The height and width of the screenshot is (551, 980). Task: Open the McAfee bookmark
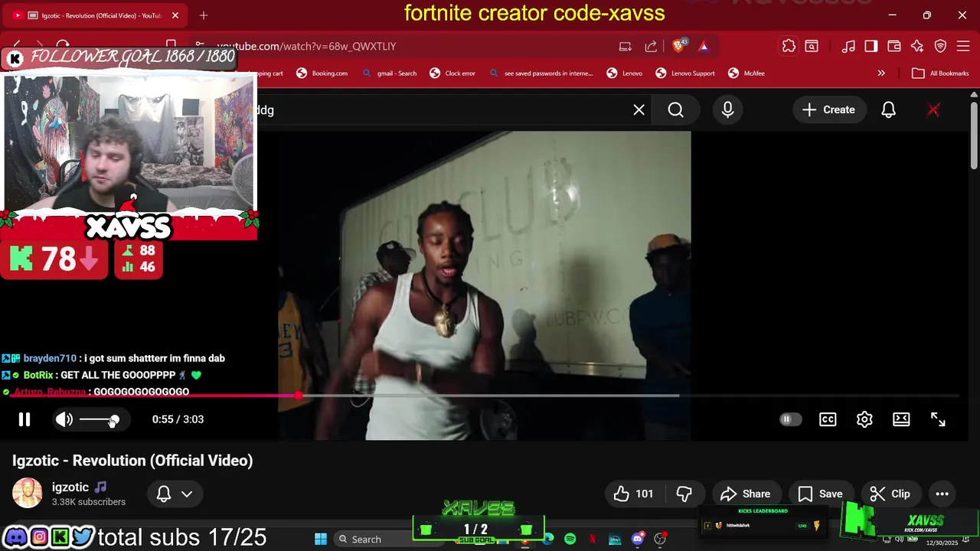point(746,73)
